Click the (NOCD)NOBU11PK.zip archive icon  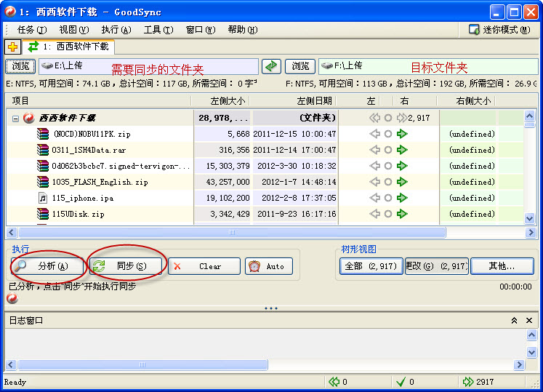coord(43,134)
